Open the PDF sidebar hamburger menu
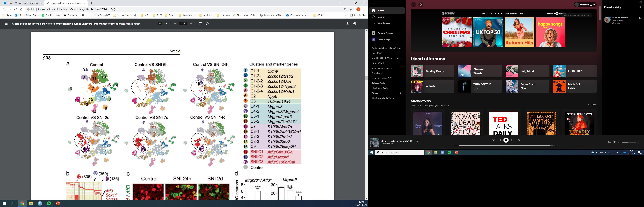The width and height of the screenshot is (644, 207). point(6,24)
